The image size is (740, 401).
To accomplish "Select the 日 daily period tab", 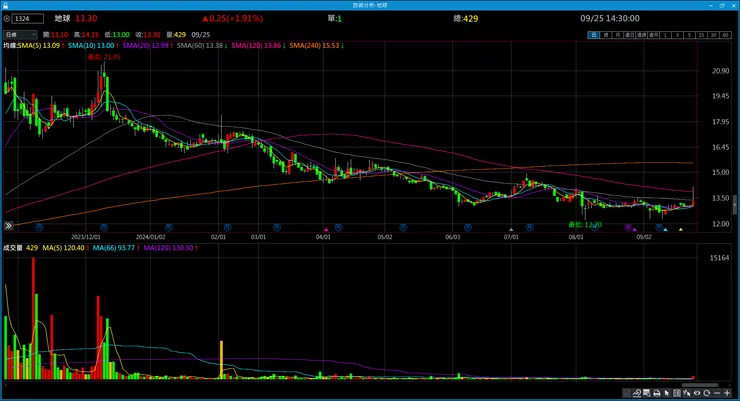I will (x=593, y=35).
